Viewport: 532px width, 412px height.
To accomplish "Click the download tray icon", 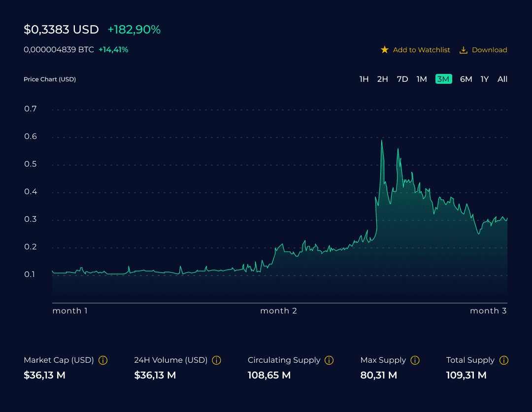I will click(x=463, y=50).
